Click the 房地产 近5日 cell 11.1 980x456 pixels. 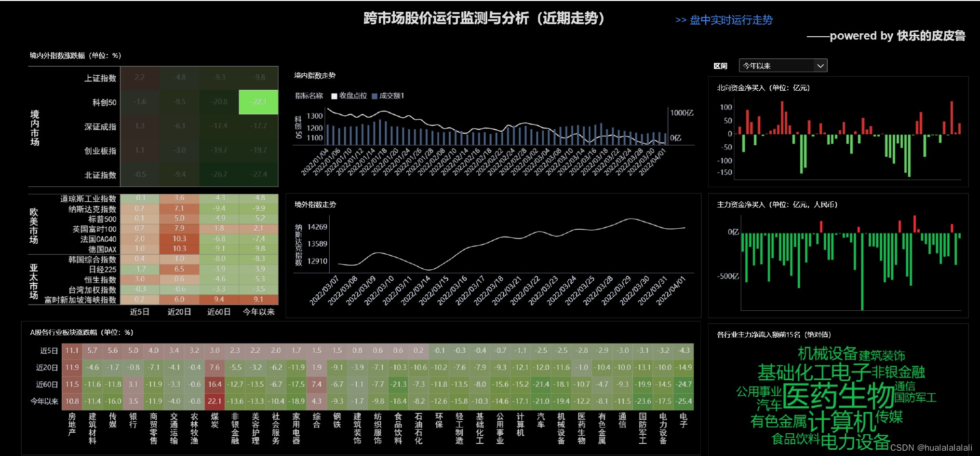[x=72, y=351]
